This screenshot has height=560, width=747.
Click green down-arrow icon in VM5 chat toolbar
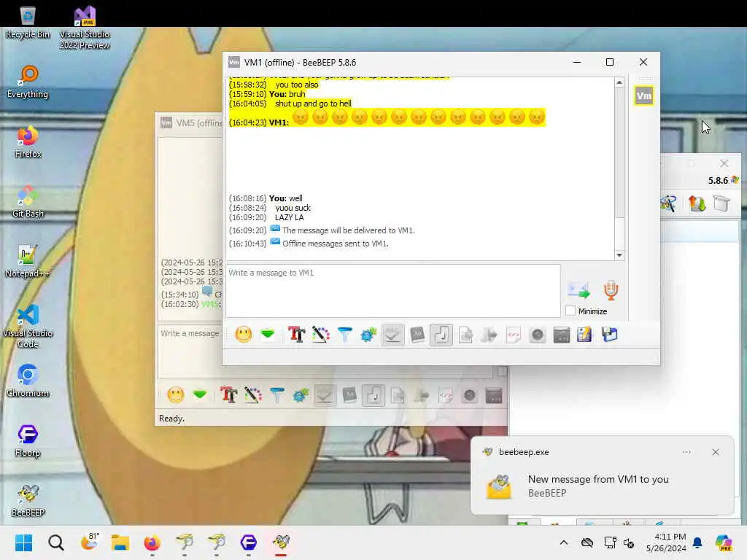tap(200, 394)
